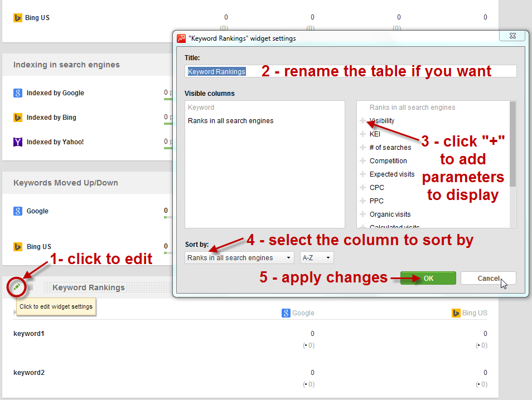Click Cancel in widget settings dialog
532x400 pixels.
[x=489, y=278]
